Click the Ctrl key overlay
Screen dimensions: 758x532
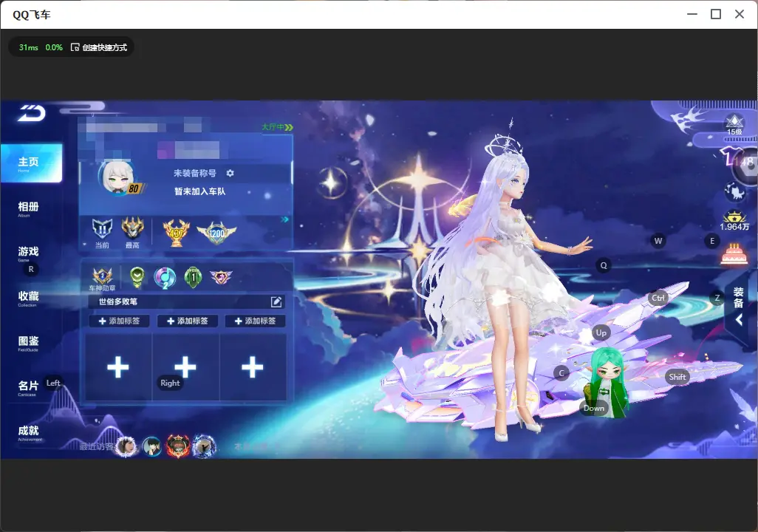[658, 298]
